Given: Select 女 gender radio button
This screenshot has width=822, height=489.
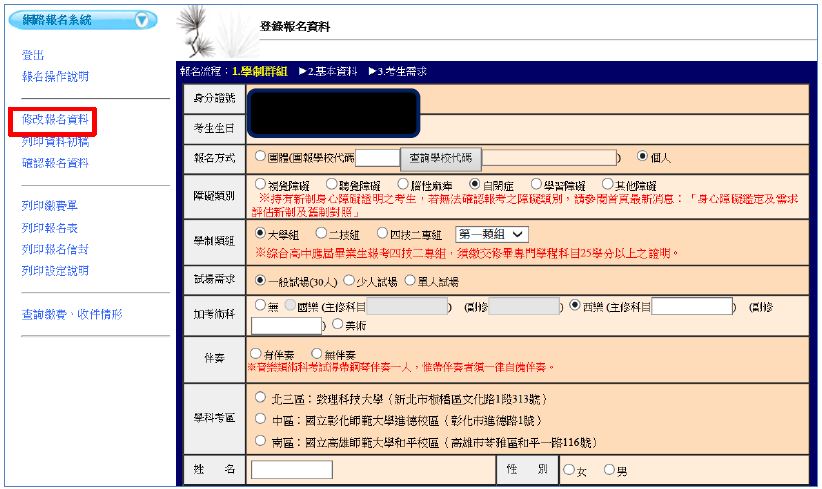Looking at the screenshot, I should click(x=569, y=470).
